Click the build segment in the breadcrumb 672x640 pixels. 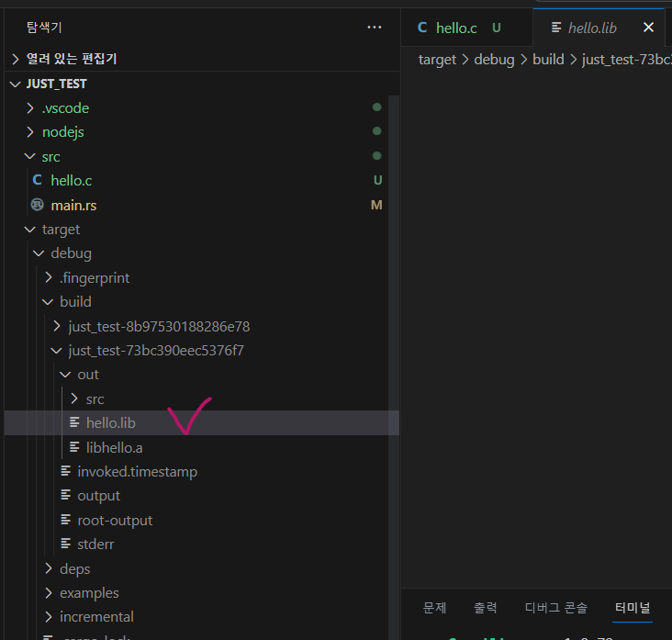click(548, 60)
